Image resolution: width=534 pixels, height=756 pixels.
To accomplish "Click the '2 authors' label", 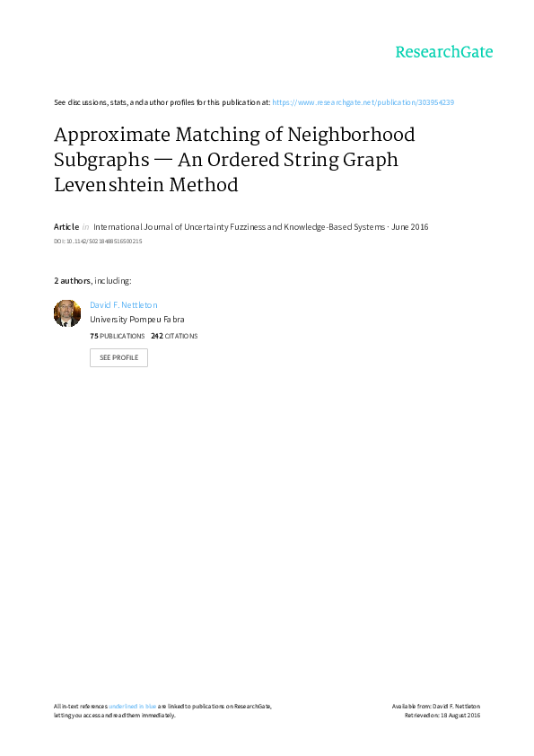I will pos(72,281).
